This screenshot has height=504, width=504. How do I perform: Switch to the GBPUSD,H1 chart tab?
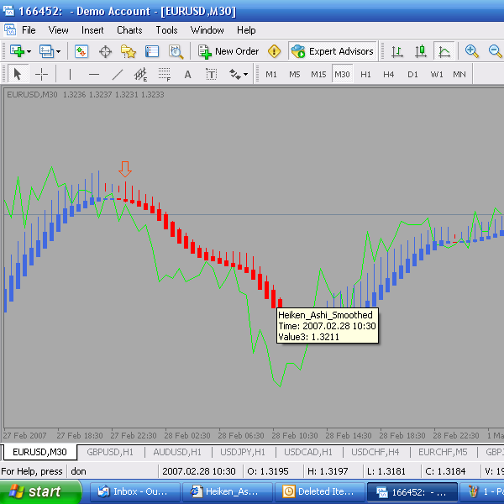click(110, 452)
